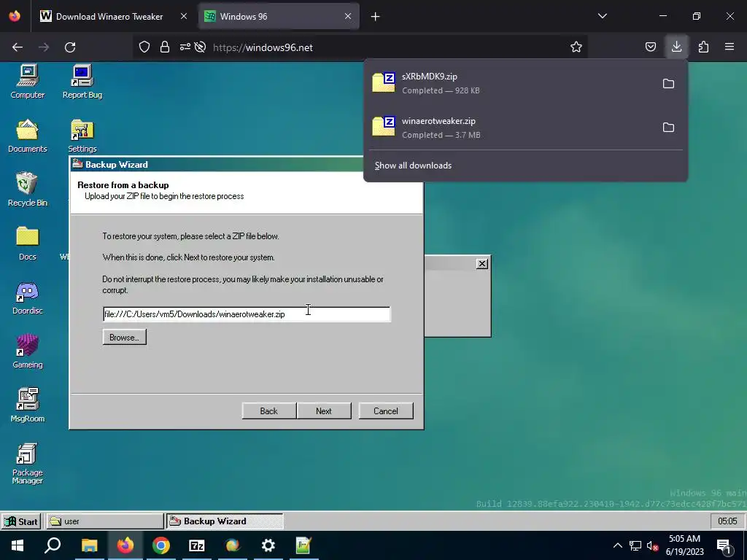Click the site security padlock icon
Image resolution: width=747 pixels, height=560 pixels.
click(165, 47)
